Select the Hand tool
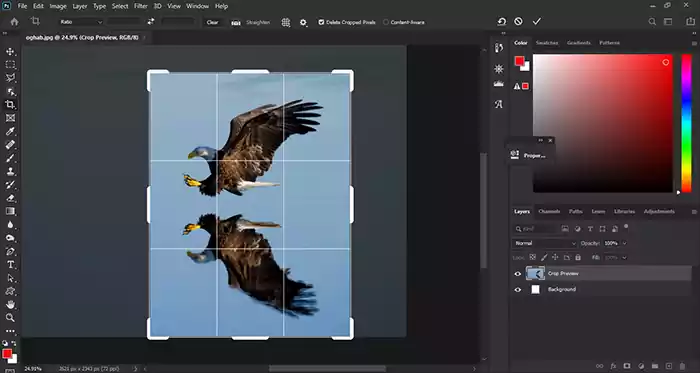Screen dimensions: 700x373 pyautogui.click(x=10, y=305)
